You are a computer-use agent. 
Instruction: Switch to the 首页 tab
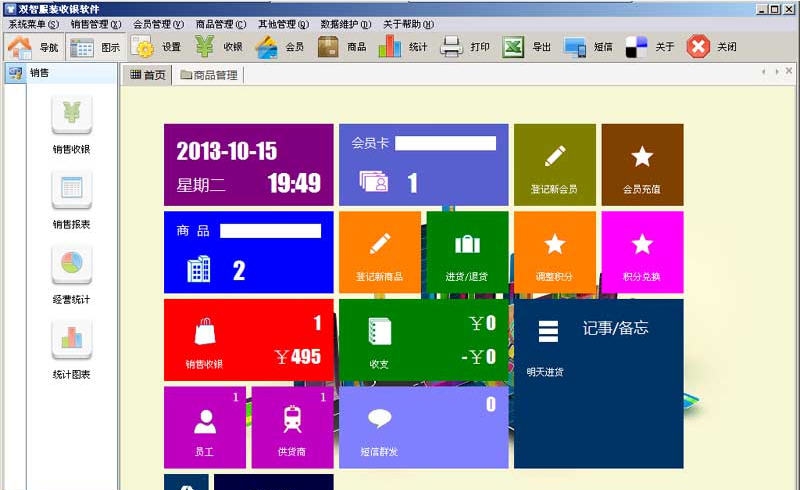(x=147, y=75)
